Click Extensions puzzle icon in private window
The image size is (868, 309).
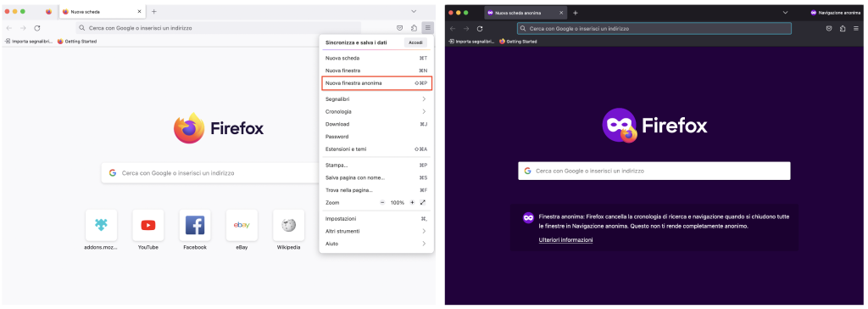(843, 28)
